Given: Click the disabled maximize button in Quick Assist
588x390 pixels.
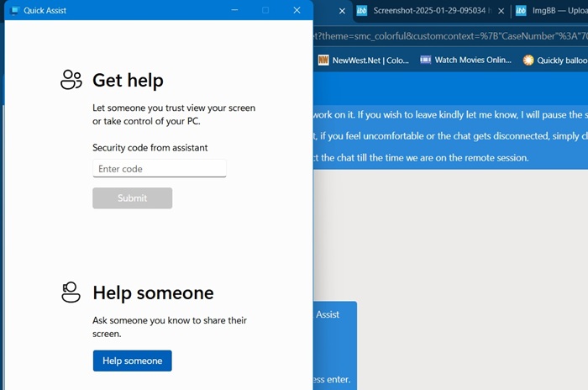Looking at the screenshot, I should click(x=265, y=10).
